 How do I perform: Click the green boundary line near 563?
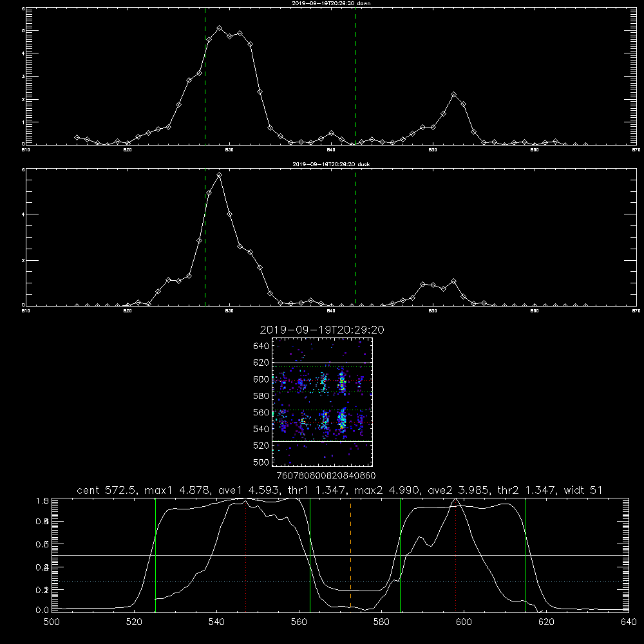[310, 554]
